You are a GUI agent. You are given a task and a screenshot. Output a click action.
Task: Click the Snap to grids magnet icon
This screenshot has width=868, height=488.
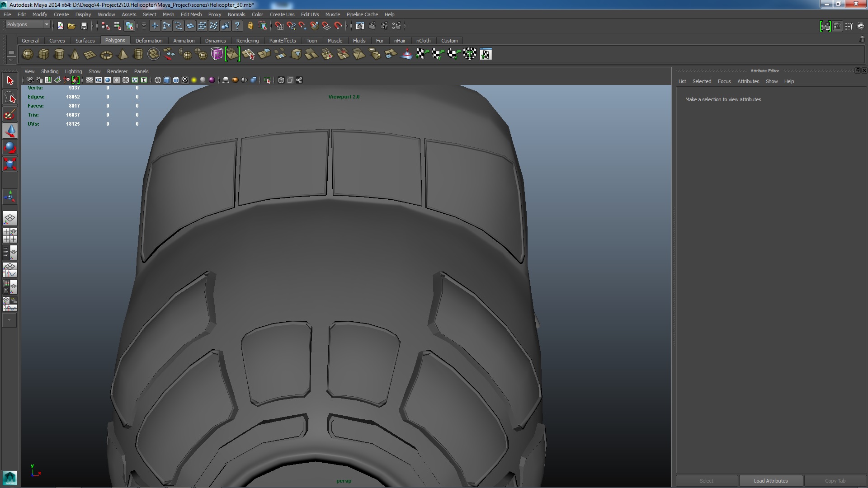coord(279,26)
